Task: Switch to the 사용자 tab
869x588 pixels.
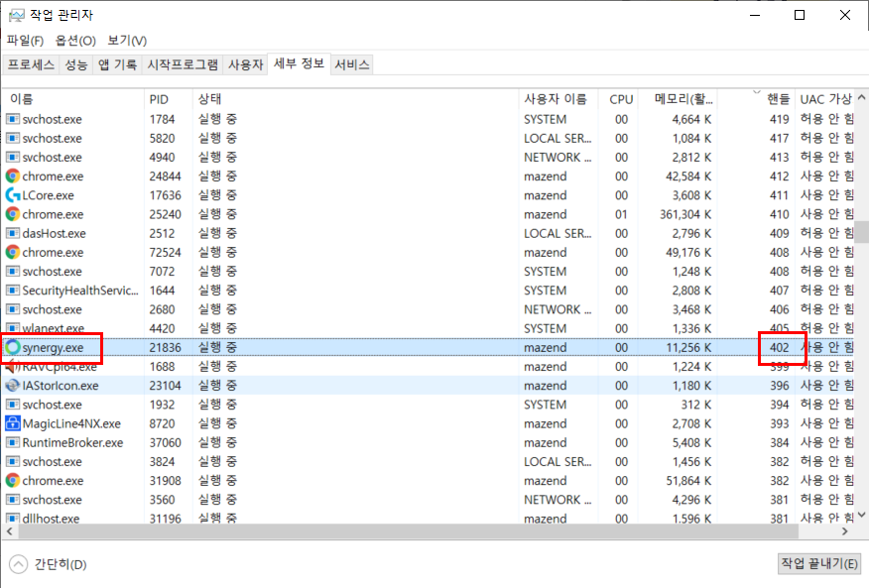Action: click(245, 64)
